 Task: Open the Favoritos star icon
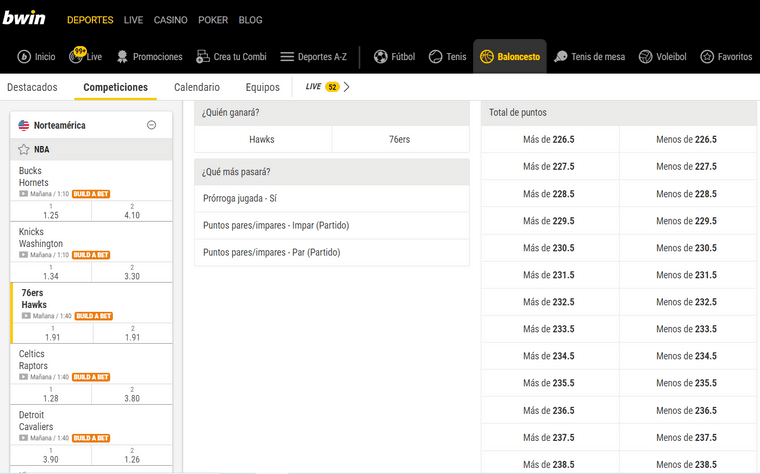click(707, 57)
